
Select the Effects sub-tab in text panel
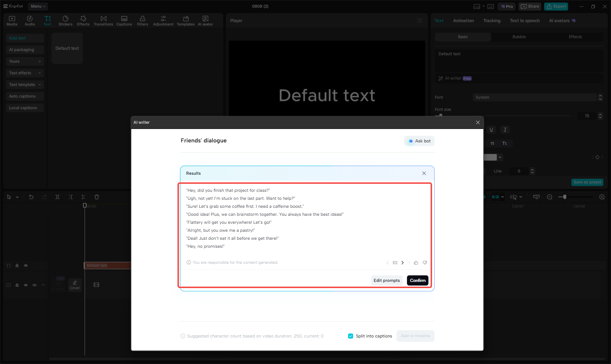pos(575,37)
